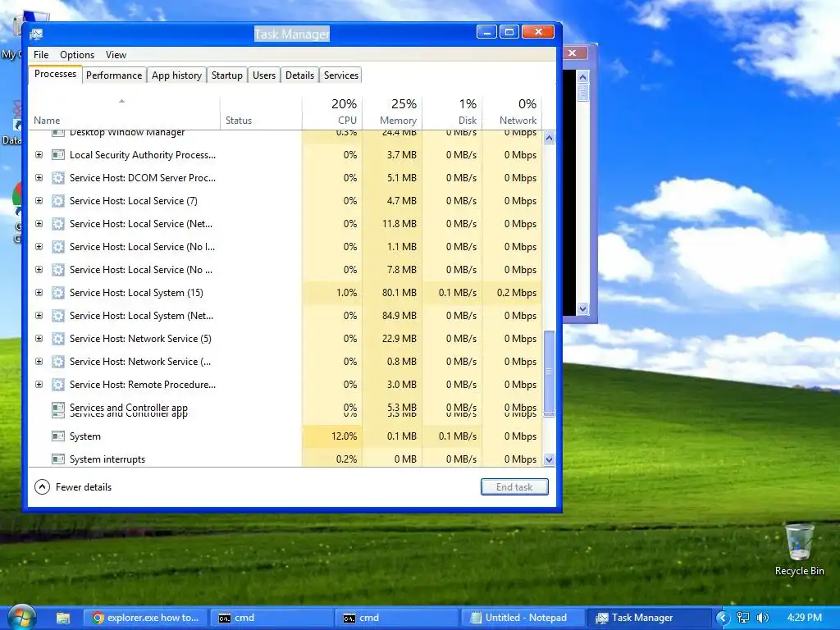Click the volume speaker tray icon
The width and height of the screenshot is (840, 630).
pyautogui.click(x=763, y=618)
